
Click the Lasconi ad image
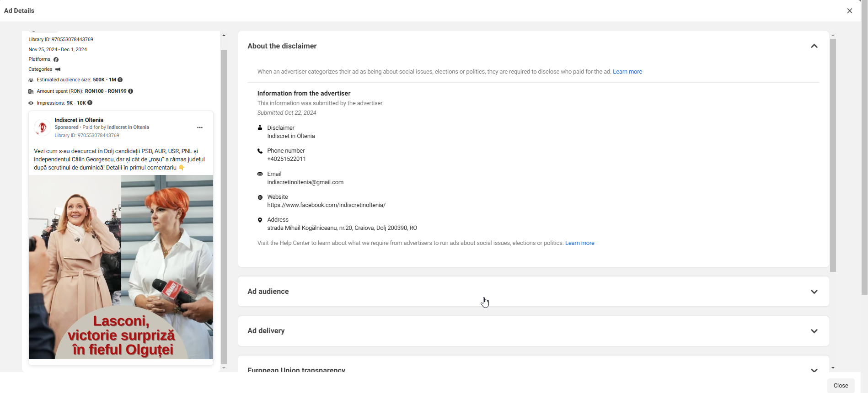coord(121,267)
